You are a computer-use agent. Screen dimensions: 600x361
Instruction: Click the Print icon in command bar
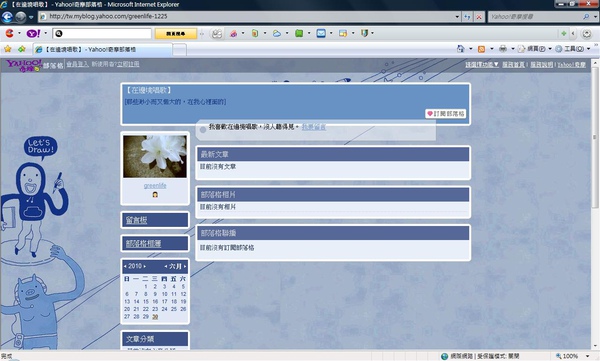(503, 49)
